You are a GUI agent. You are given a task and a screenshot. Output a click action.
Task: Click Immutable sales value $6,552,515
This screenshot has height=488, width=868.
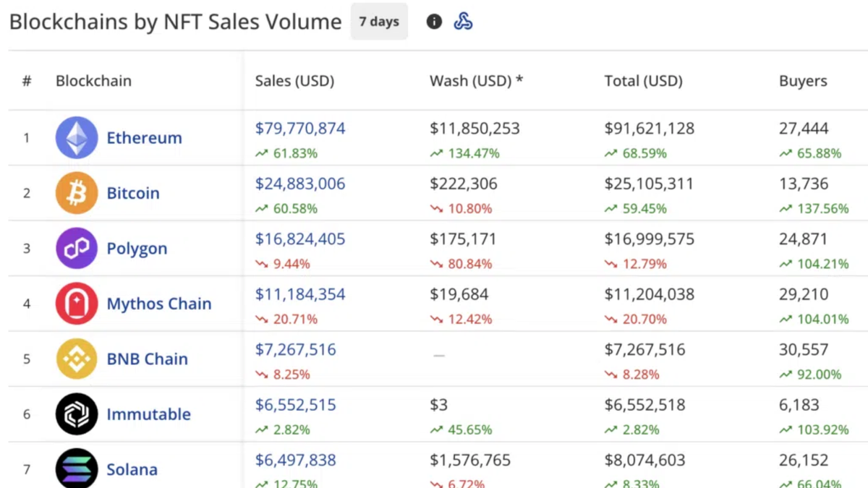pyautogui.click(x=295, y=405)
